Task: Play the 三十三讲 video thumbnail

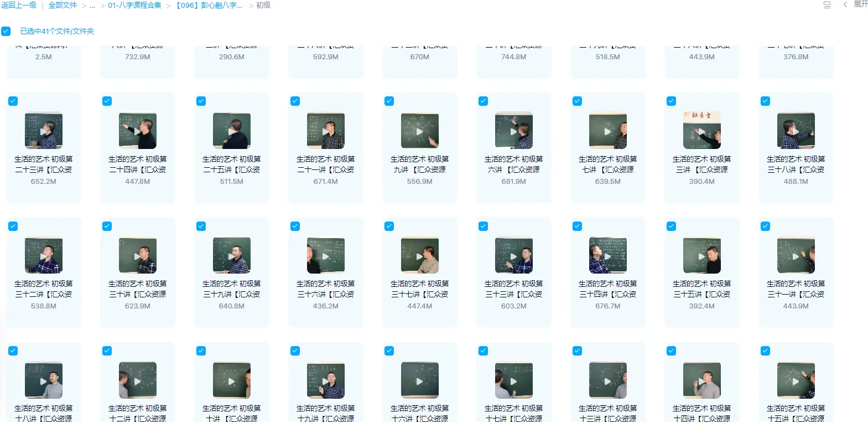Action: [514, 255]
